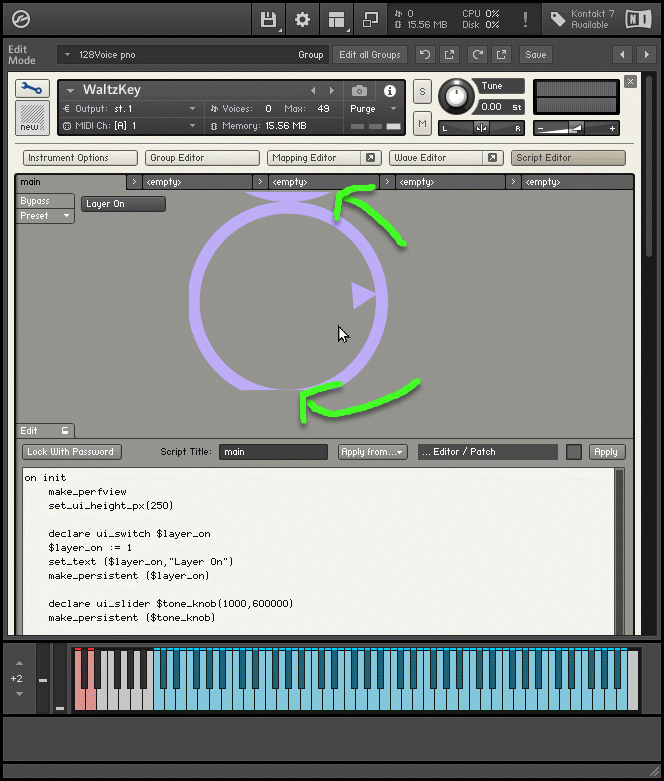Open the save file menu icon
Screen dimensions: 664x781
pos(268,20)
